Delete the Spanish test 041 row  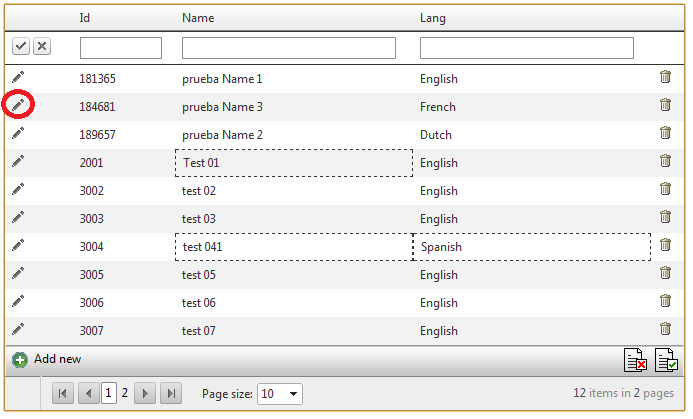click(x=665, y=245)
